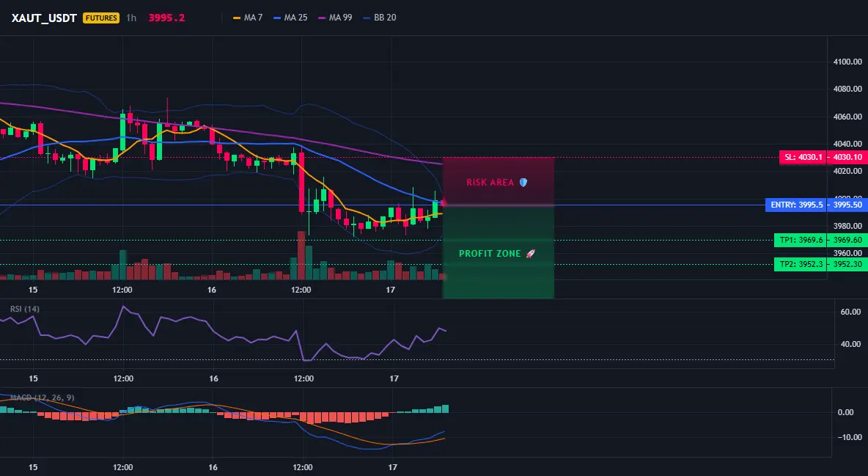Click the purple MA 99 color dash

point(322,18)
